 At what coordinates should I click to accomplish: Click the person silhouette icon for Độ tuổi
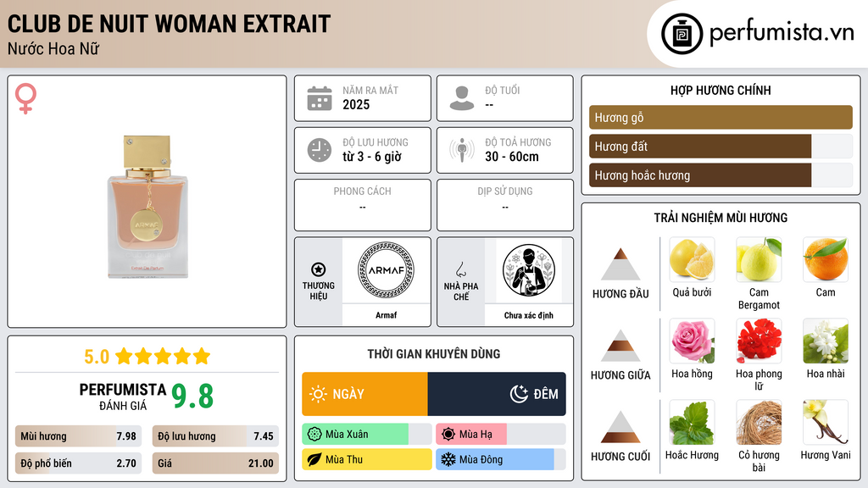[462, 98]
